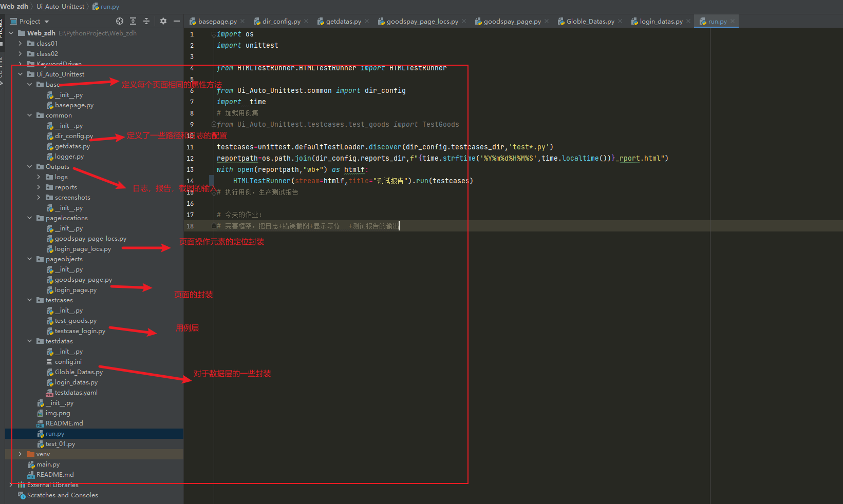
Task: Click the testdatas.yaml file icon
Action: coord(50,393)
